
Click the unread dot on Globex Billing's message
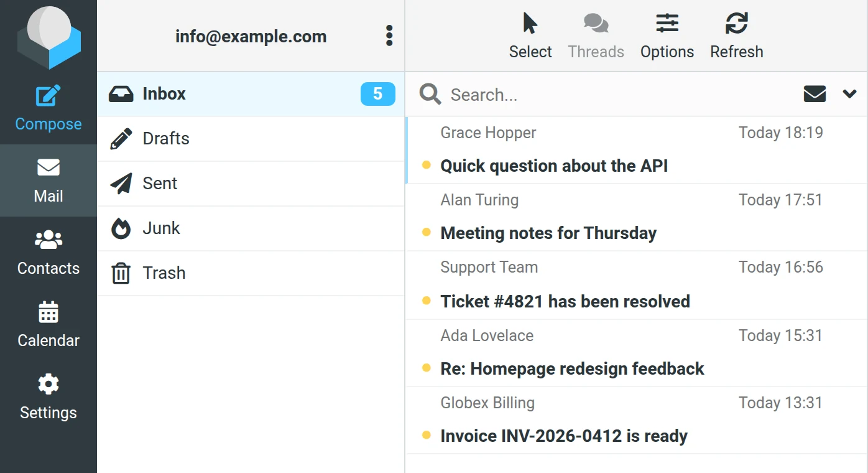coord(427,435)
